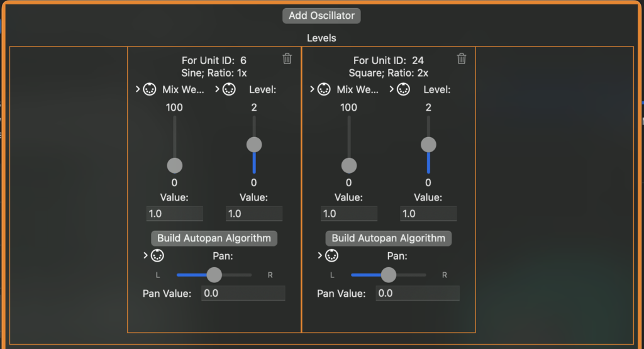
Task: Click MIDI icon next to Level in Unit 24
Action: [x=403, y=89]
